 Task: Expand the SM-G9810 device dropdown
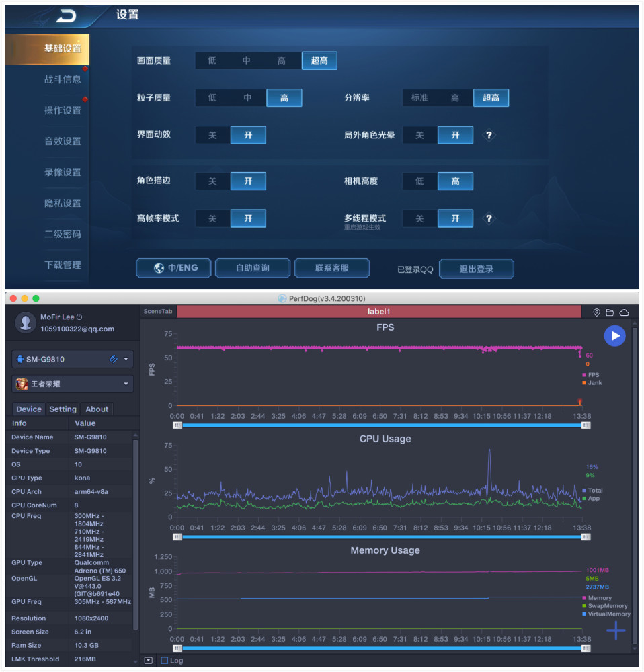click(x=126, y=359)
